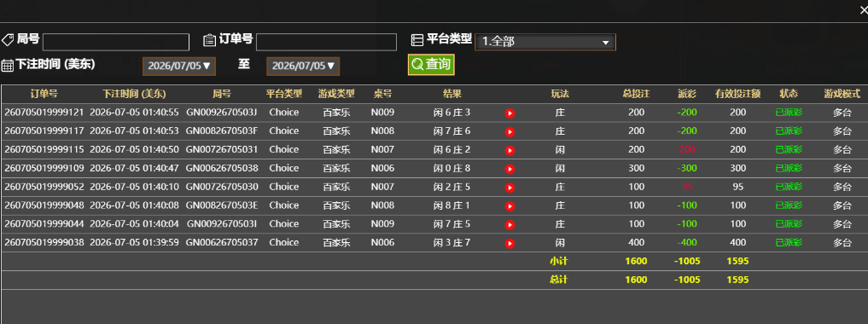
Task: Play video replay for order 260705019999117
Action: pyautogui.click(x=510, y=131)
